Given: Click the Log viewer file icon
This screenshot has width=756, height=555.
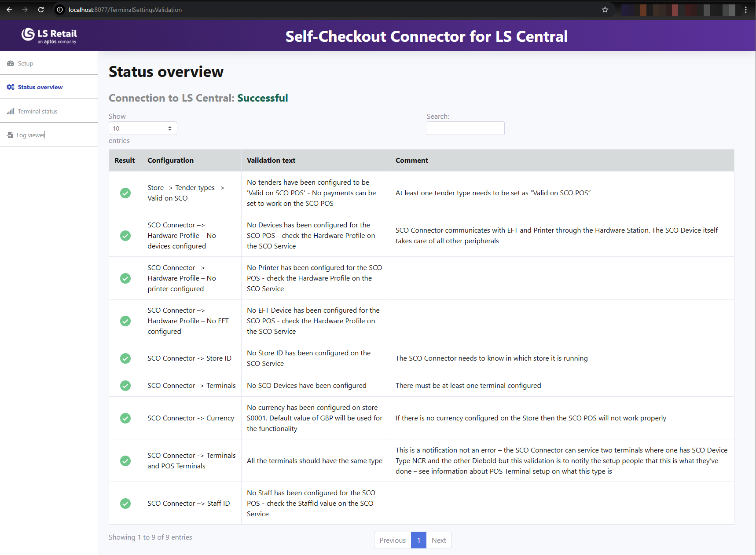Looking at the screenshot, I should point(10,135).
